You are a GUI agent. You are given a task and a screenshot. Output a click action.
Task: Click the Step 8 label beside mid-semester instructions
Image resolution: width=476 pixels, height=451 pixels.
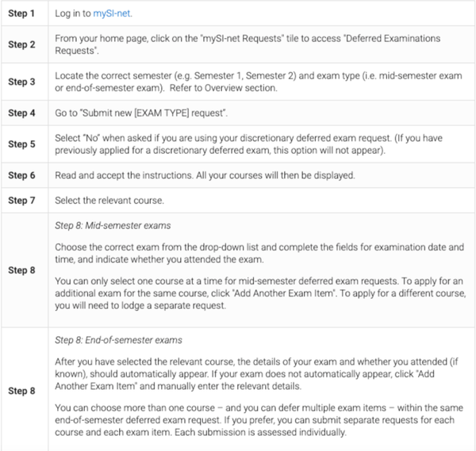23,270
